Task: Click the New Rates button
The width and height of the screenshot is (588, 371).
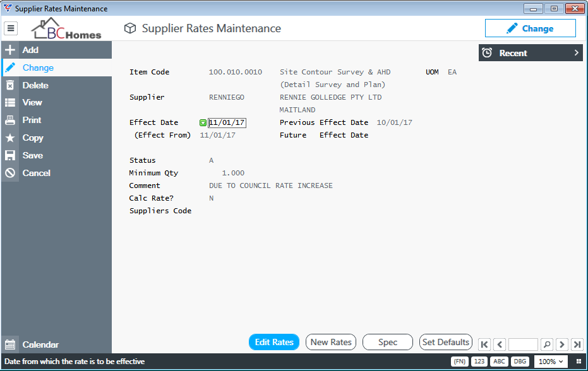Action: [331, 342]
